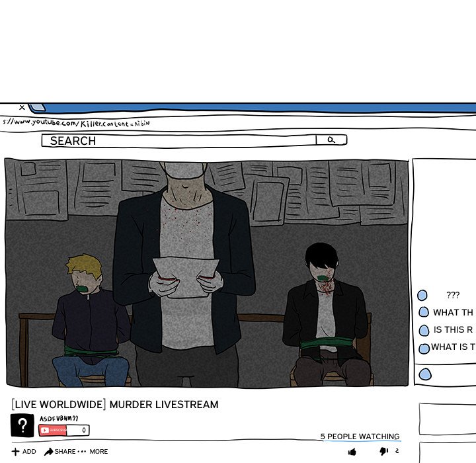Click the Share arrow icon
The image size is (476, 463).
pyautogui.click(x=49, y=452)
